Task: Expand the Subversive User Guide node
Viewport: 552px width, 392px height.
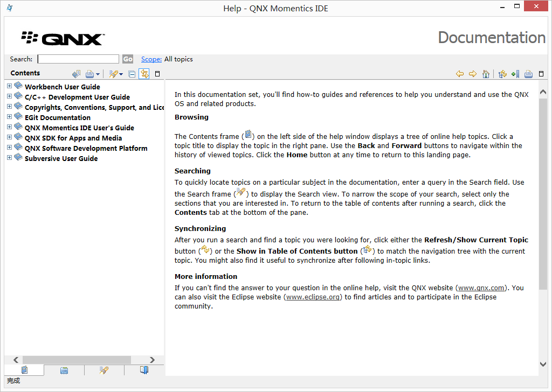Action: click(x=10, y=157)
